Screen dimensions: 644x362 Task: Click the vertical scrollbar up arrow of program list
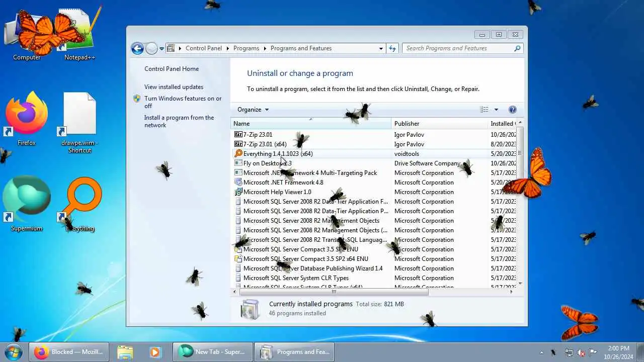pyautogui.click(x=520, y=123)
